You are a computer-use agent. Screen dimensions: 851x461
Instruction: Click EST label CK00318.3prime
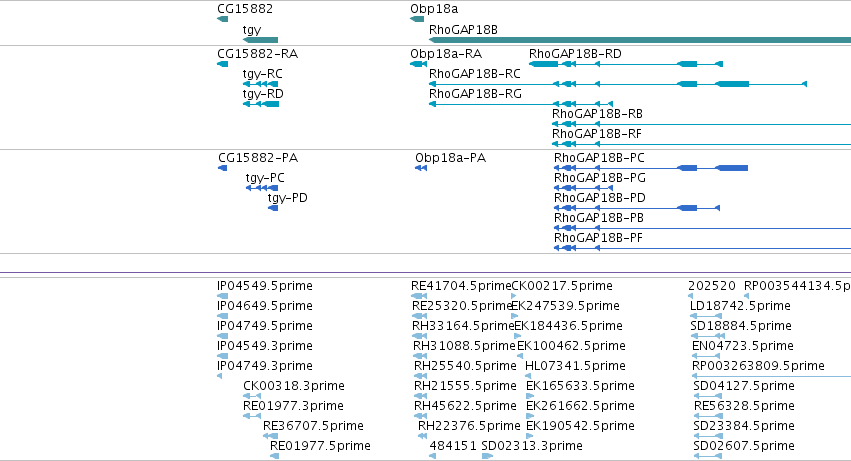point(294,387)
